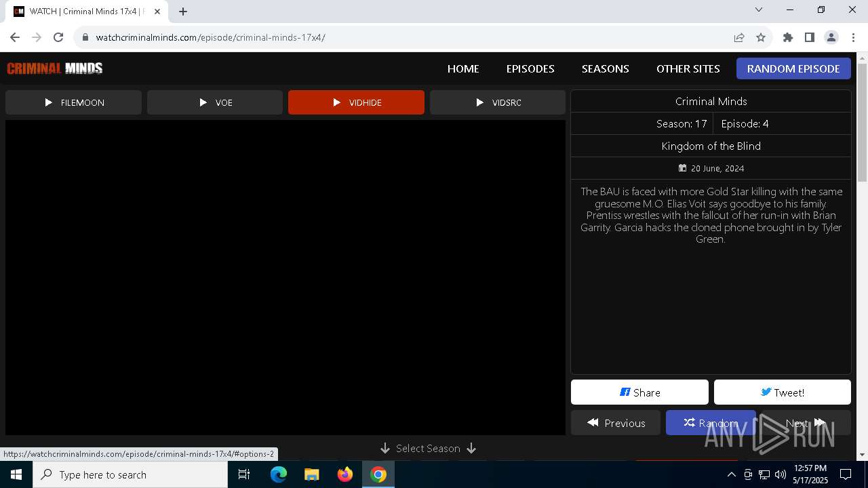Open the share this page icon

[x=739, y=37]
